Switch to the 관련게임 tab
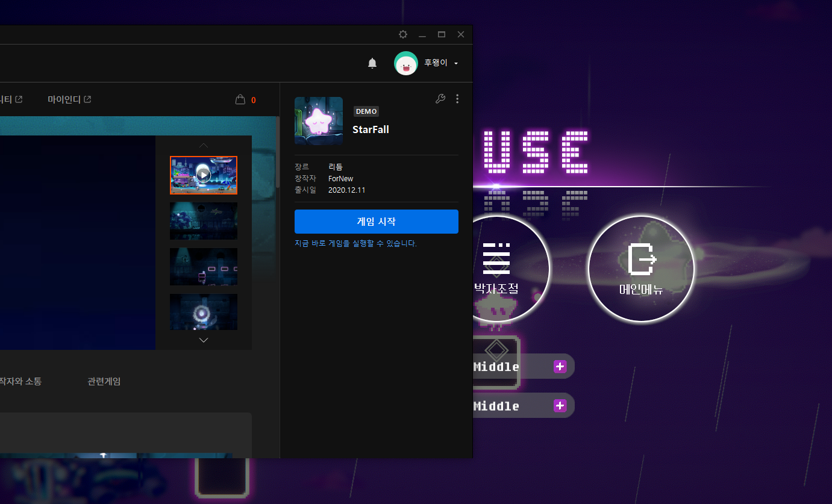 click(x=104, y=381)
